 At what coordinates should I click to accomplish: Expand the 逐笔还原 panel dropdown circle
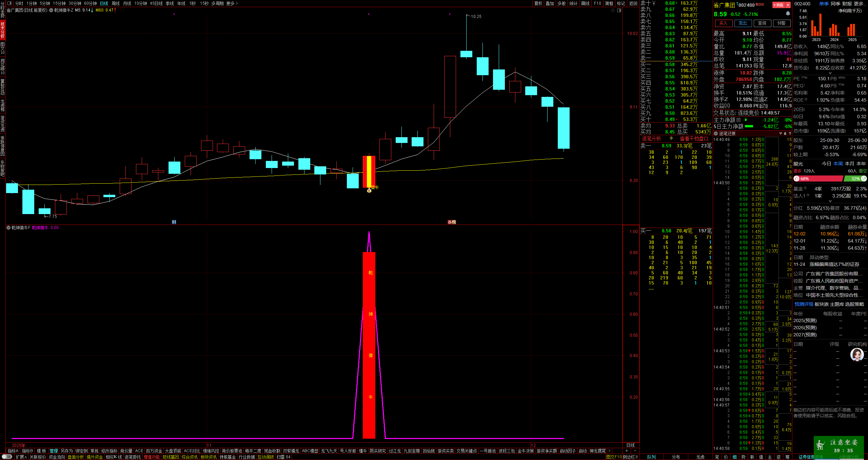(716, 133)
